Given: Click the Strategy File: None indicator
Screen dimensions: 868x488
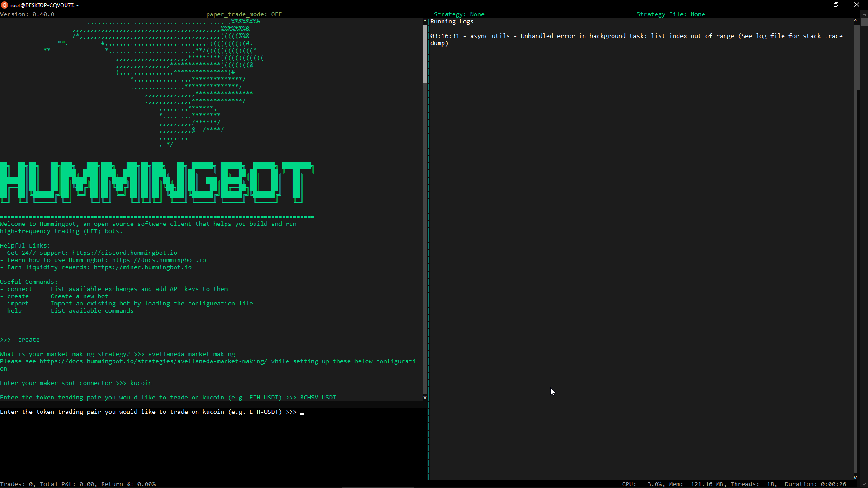Looking at the screenshot, I should click(x=670, y=14).
